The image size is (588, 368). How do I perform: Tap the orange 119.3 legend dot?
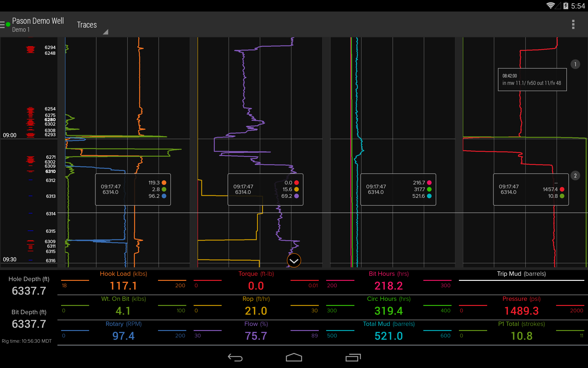pos(164,183)
